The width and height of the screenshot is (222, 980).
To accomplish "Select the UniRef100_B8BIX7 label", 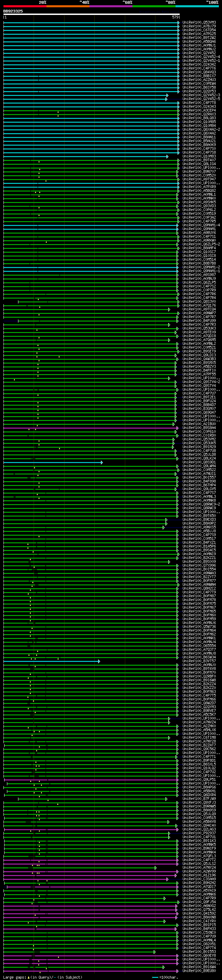I will point(199,76).
